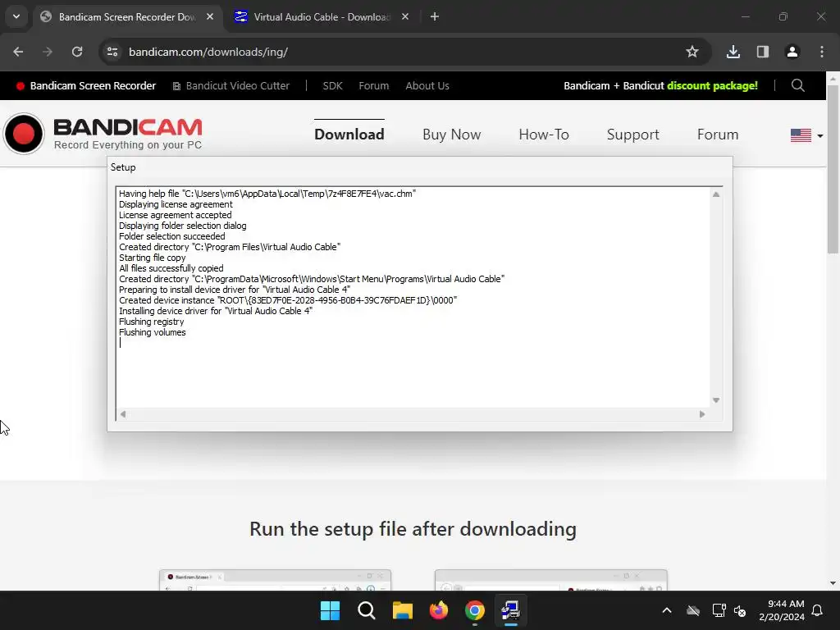Open muted volume tray icon
The height and width of the screenshot is (630, 840).
[740, 610]
